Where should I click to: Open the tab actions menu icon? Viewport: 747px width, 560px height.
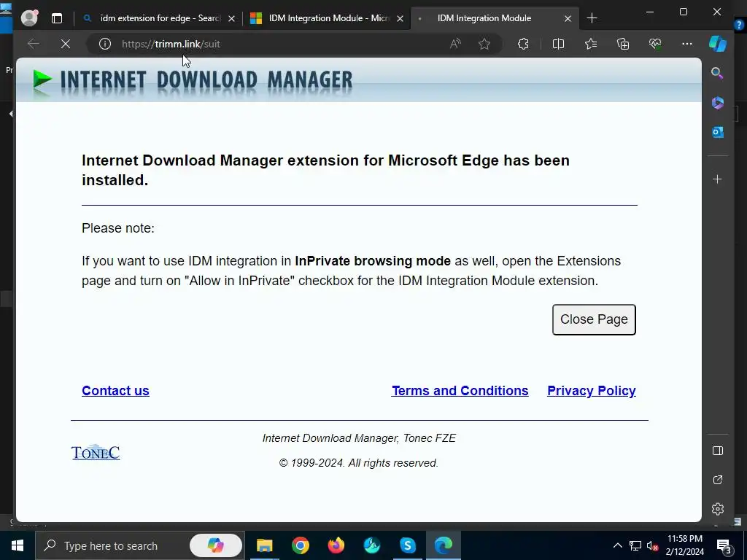(x=57, y=18)
